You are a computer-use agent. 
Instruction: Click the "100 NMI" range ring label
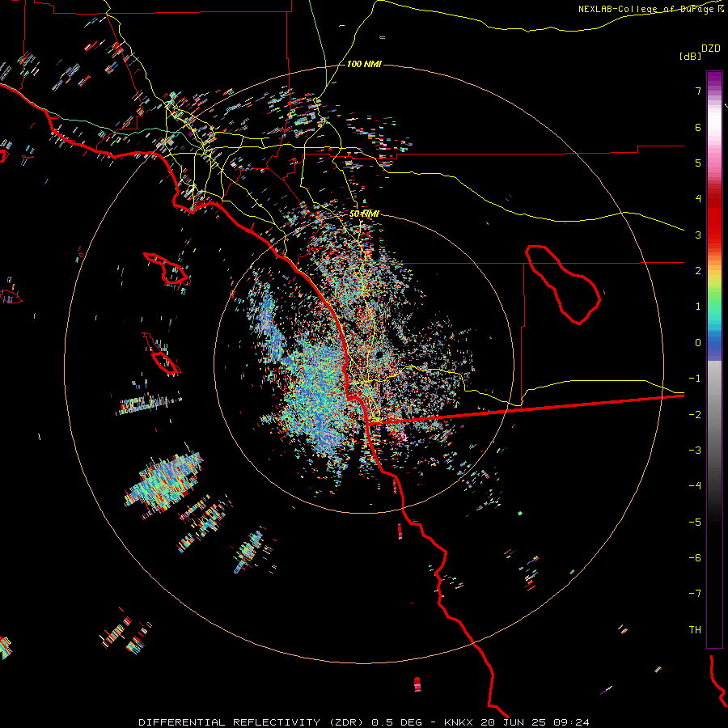click(x=364, y=64)
